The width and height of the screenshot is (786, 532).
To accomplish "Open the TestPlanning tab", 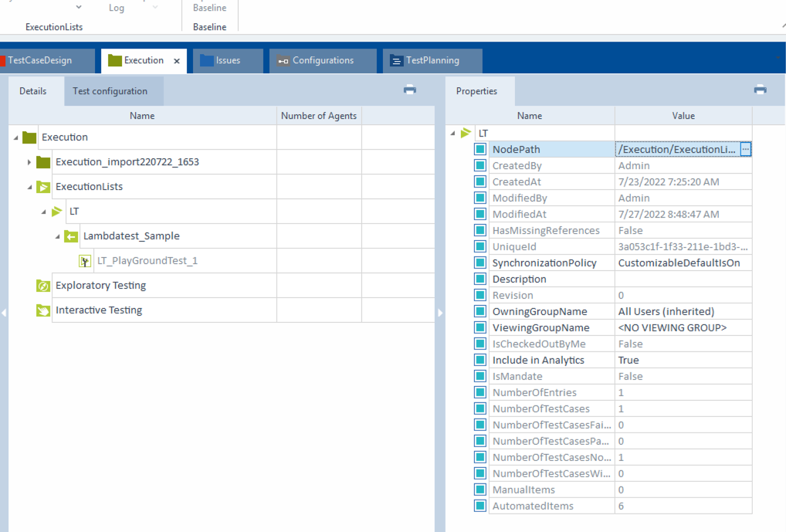I will [432, 60].
